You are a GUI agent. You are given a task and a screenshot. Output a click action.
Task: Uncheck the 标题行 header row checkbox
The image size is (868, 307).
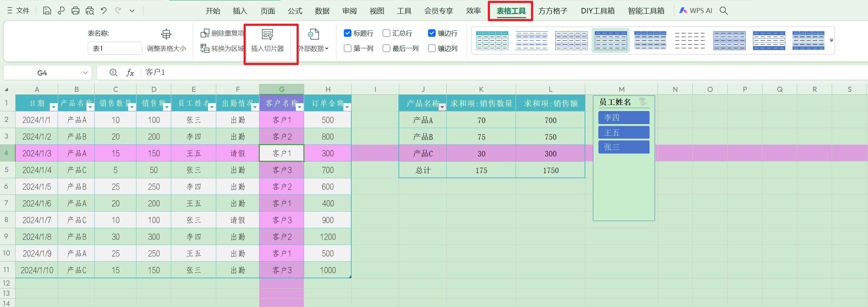[x=348, y=33]
